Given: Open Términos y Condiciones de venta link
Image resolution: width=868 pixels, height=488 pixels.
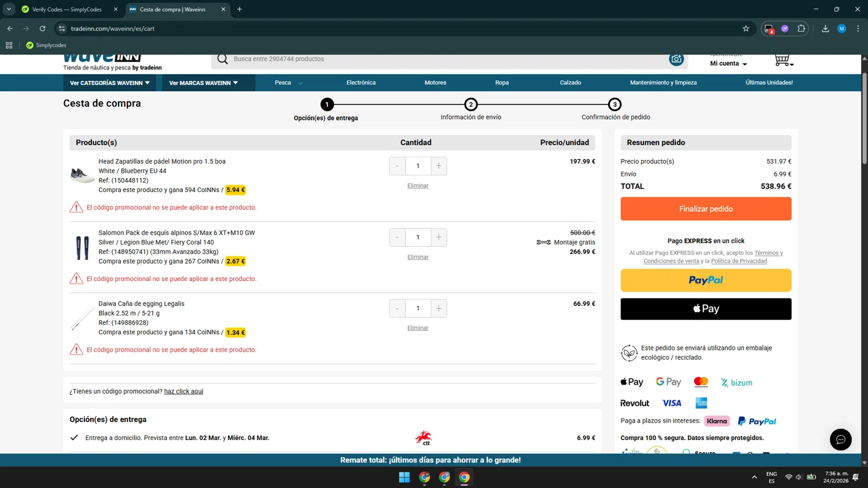Looking at the screenshot, I should [713, 257].
